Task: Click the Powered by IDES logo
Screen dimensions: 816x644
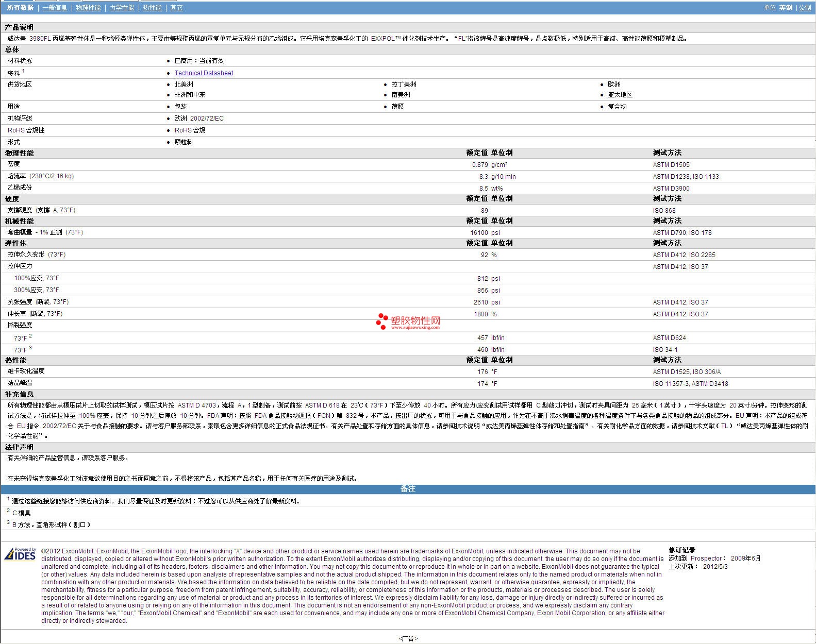Action: tap(20, 554)
